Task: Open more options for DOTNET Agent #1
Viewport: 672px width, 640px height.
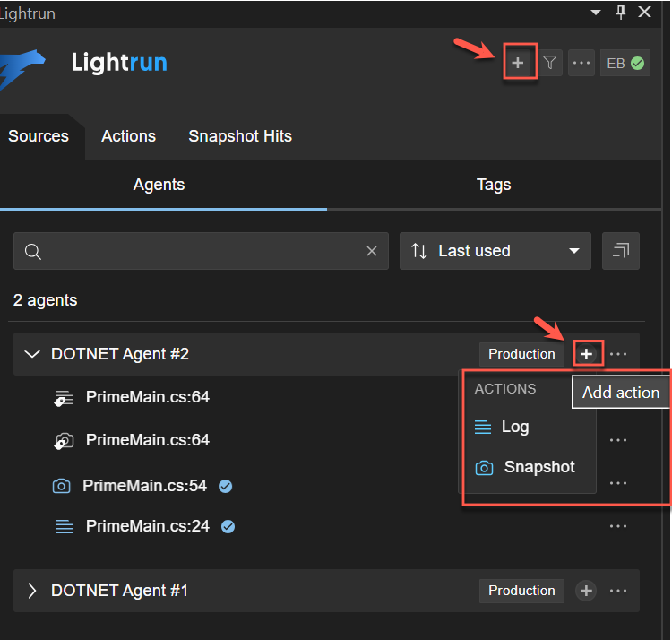Action: (618, 591)
